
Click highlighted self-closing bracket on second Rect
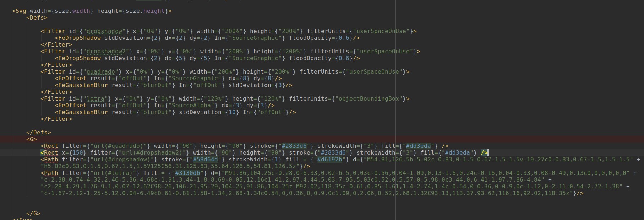[484, 153]
